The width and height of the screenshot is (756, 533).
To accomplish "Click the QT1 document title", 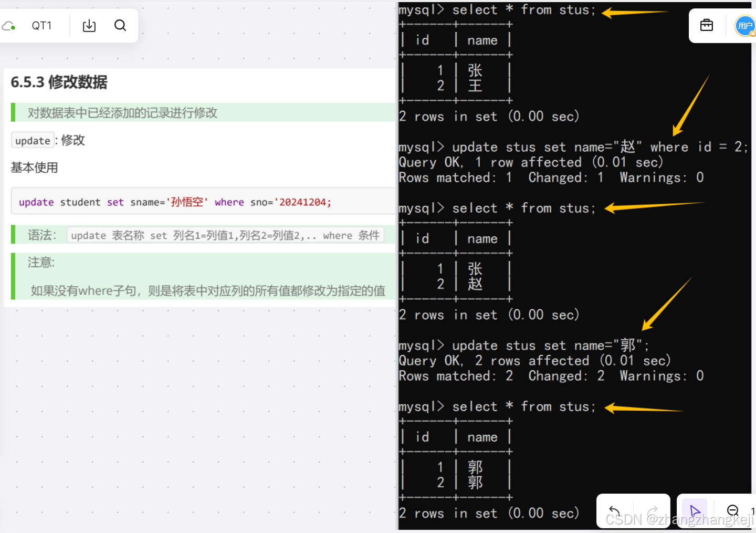I will click(42, 26).
